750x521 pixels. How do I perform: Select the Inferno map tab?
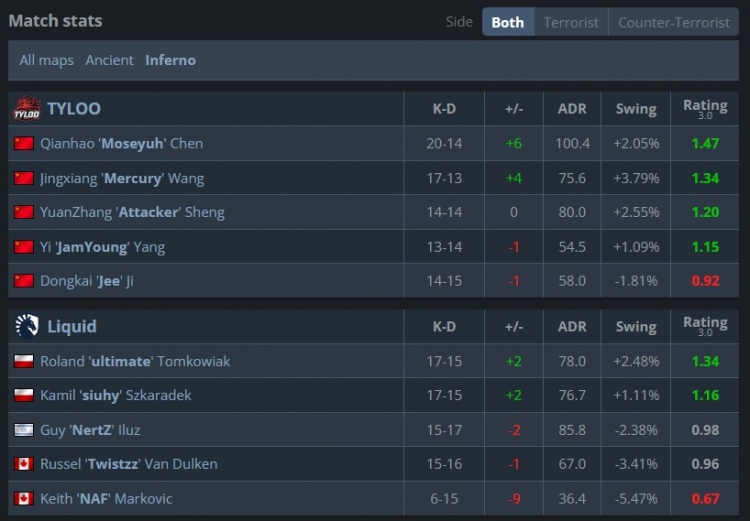coord(170,60)
